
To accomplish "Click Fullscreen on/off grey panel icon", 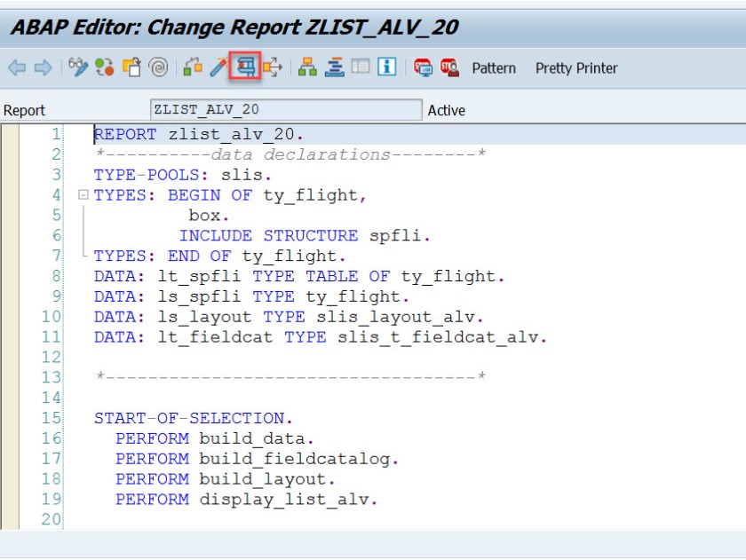I will 361,66.
